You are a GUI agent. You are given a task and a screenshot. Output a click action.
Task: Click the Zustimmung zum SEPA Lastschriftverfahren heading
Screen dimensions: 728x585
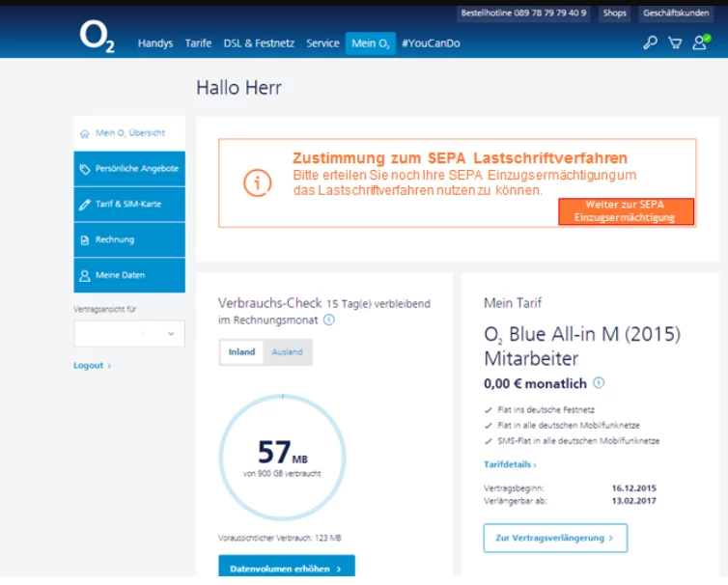pyautogui.click(x=460, y=158)
